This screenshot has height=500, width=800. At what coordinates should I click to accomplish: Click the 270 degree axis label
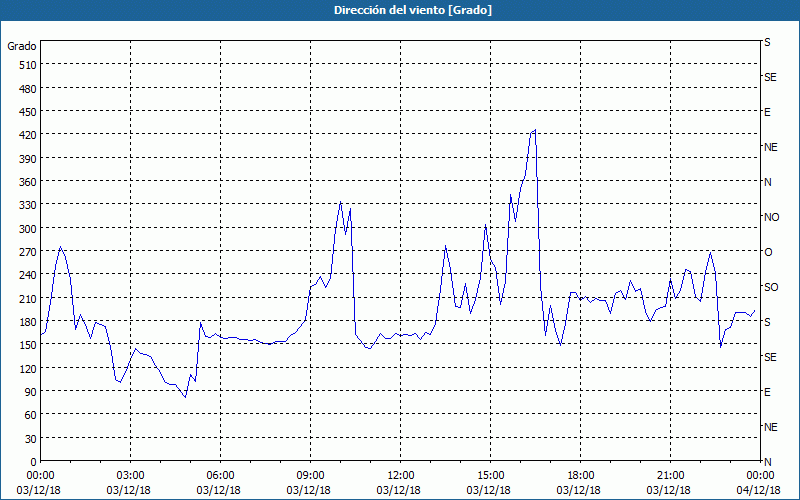28,252
